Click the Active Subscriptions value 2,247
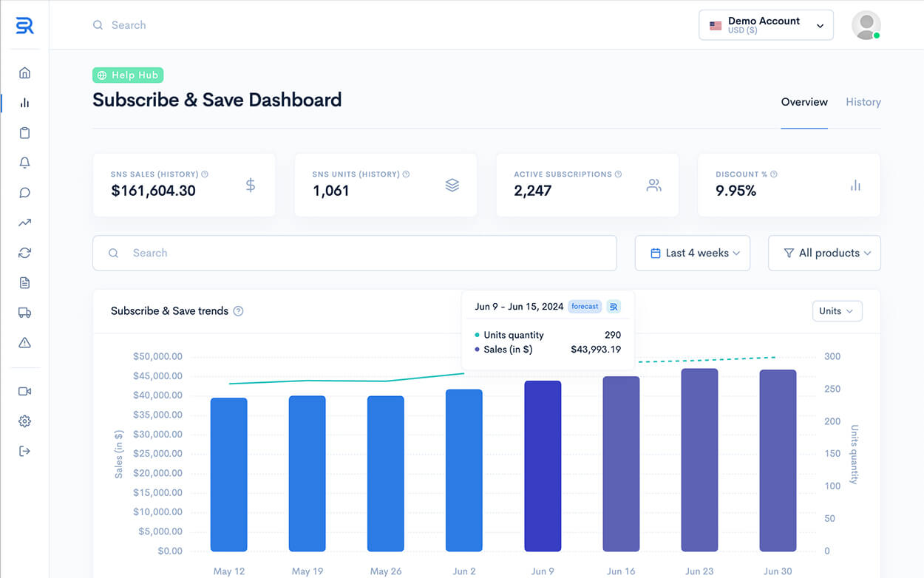The image size is (924, 578). (x=533, y=191)
